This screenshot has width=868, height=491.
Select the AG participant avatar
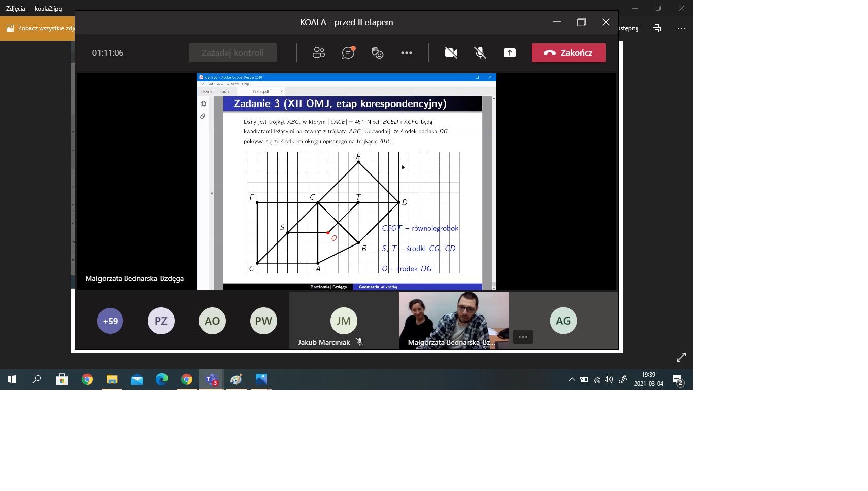[563, 321]
